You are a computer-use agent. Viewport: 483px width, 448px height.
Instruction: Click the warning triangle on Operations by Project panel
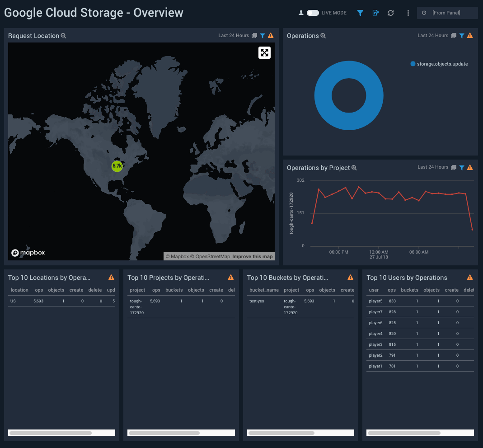click(x=470, y=167)
